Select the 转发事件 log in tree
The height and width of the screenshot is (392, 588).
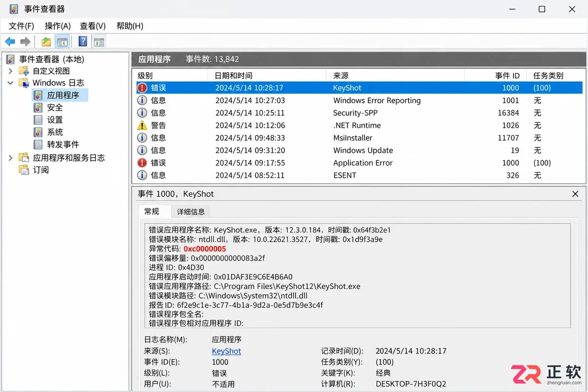point(63,144)
